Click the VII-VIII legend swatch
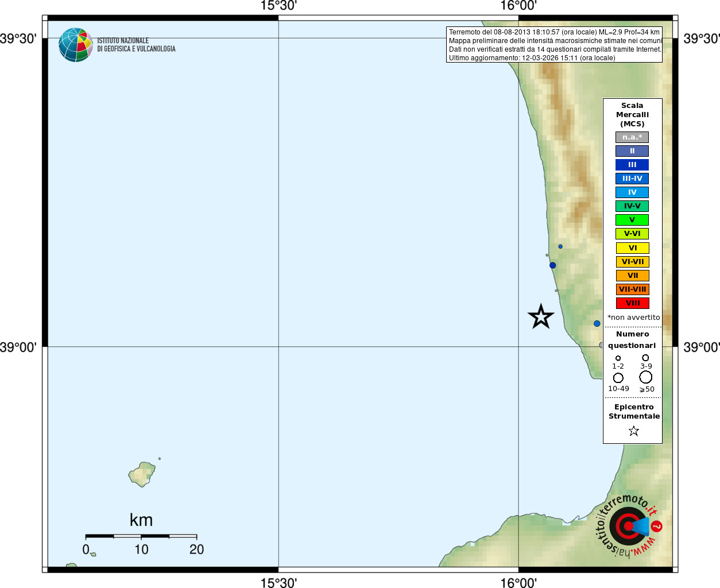Viewport: 720px width, 588px height. point(632,289)
